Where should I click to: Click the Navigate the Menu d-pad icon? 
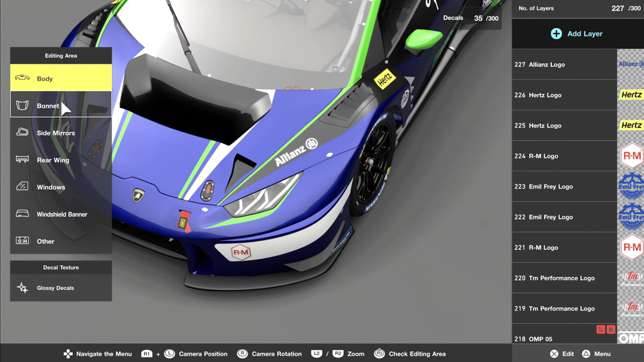tap(68, 354)
